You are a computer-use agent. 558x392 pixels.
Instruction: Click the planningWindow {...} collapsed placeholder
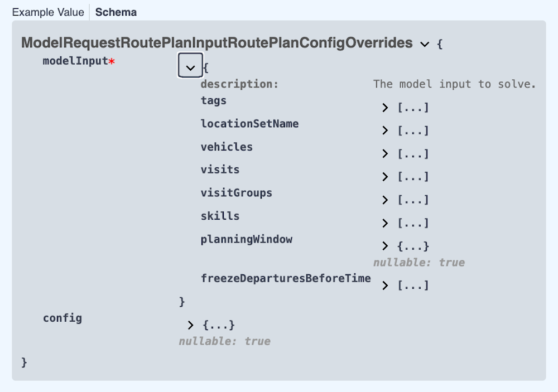point(413,246)
